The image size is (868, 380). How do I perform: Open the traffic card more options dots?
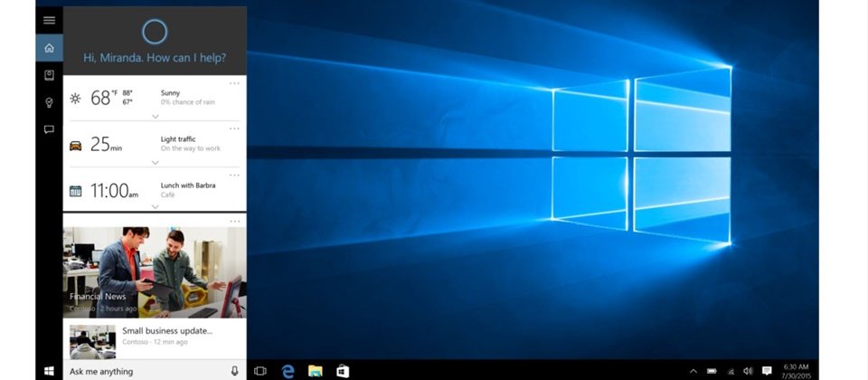[x=235, y=129]
